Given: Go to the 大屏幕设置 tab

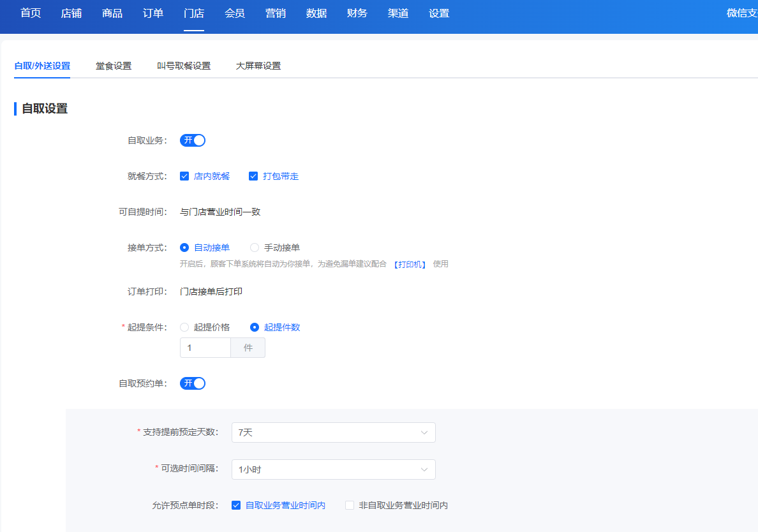Looking at the screenshot, I should 258,66.
